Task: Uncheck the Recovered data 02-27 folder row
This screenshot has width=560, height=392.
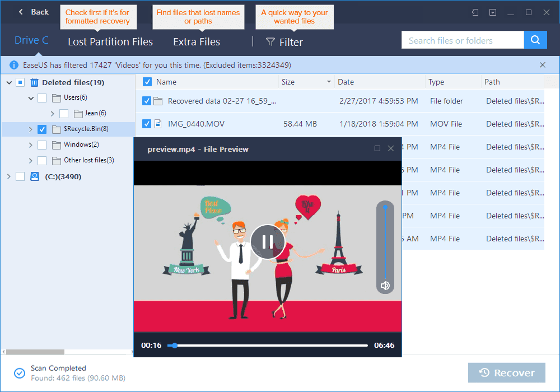Action: (146, 101)
